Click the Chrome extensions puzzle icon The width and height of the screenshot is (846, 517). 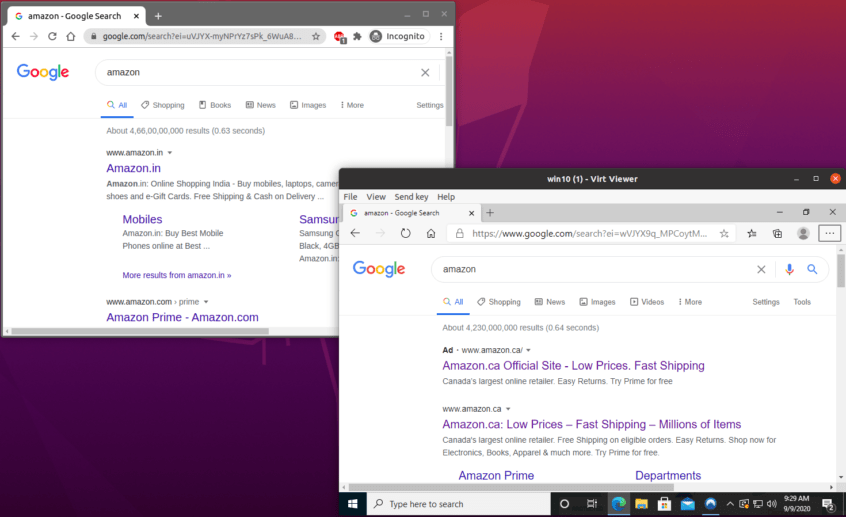tap(357, 36)
